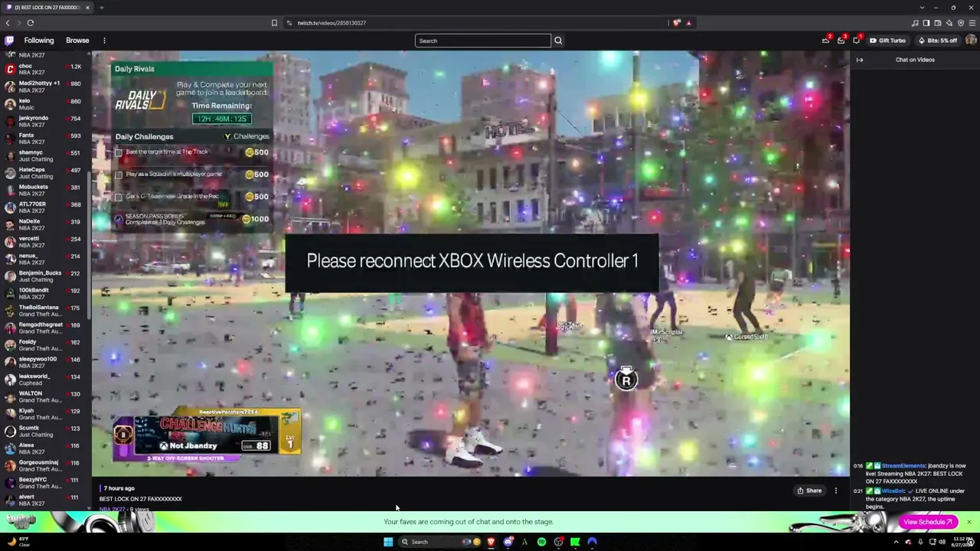Open the browser hamburger menu
980x551 pixels.
tap(972, 23)
